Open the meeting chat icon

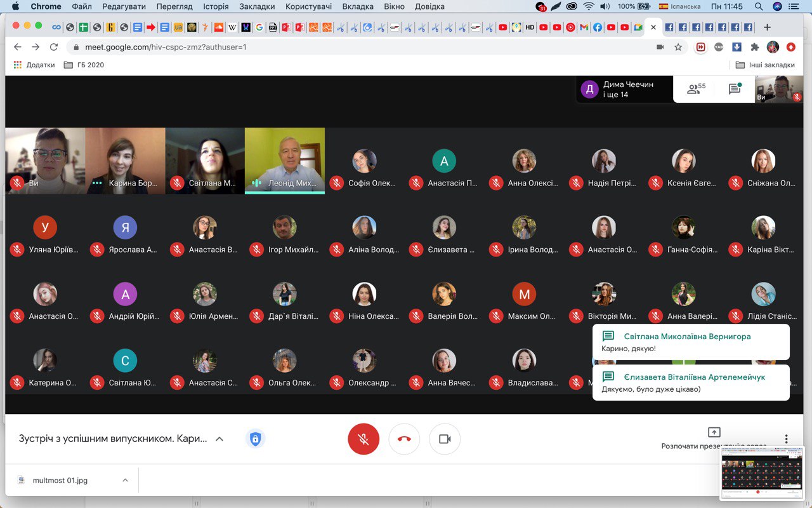click(735, 90)
